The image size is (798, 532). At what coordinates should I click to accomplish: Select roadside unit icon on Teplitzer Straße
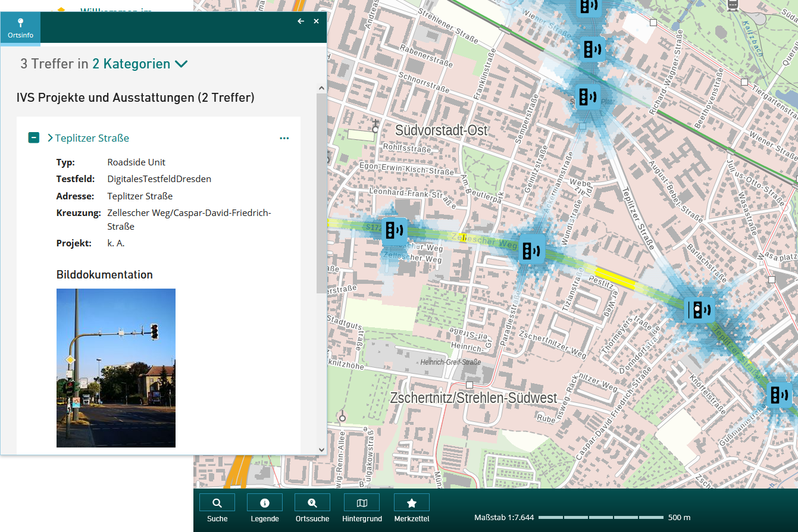coord(699,310)
